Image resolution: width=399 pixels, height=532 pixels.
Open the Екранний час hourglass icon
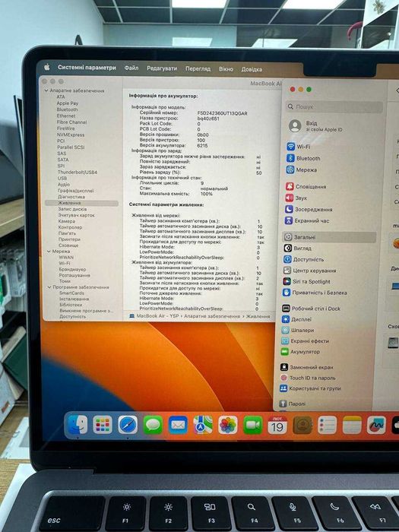pyautogui.click(x=288, y=220)
